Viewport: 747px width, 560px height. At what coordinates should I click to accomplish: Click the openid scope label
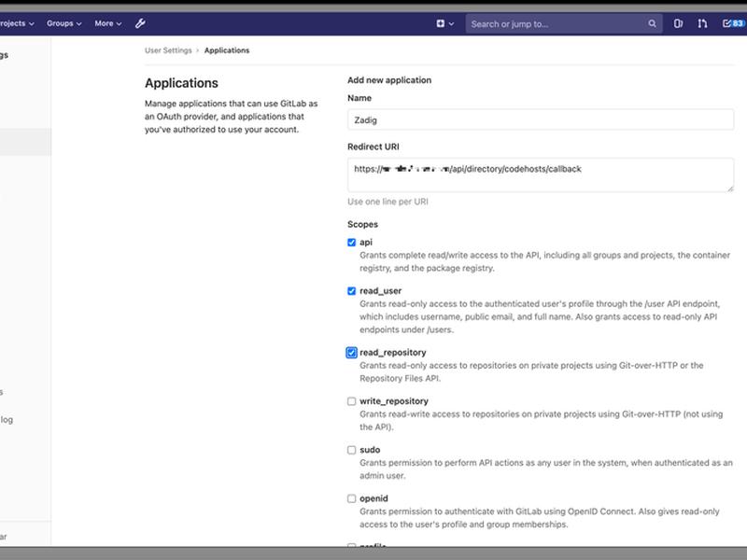click(x=374, y=498)
